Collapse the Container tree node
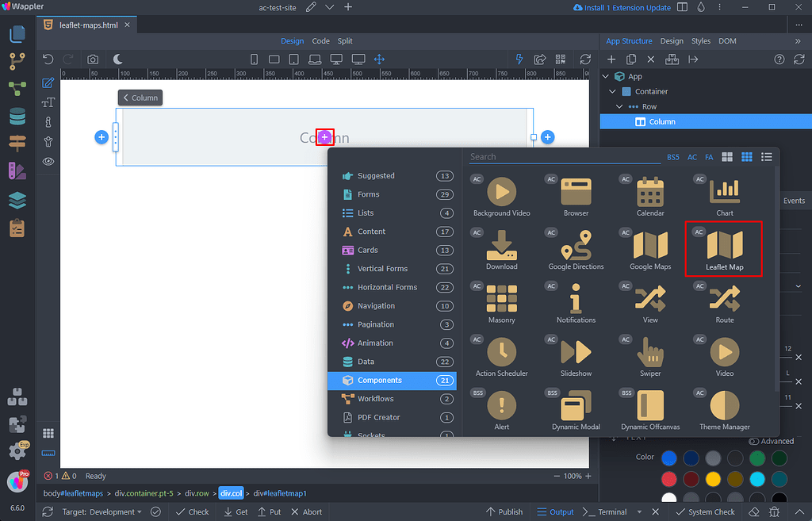The width and height of the screenshot is (812, 521). click(613, 91)
